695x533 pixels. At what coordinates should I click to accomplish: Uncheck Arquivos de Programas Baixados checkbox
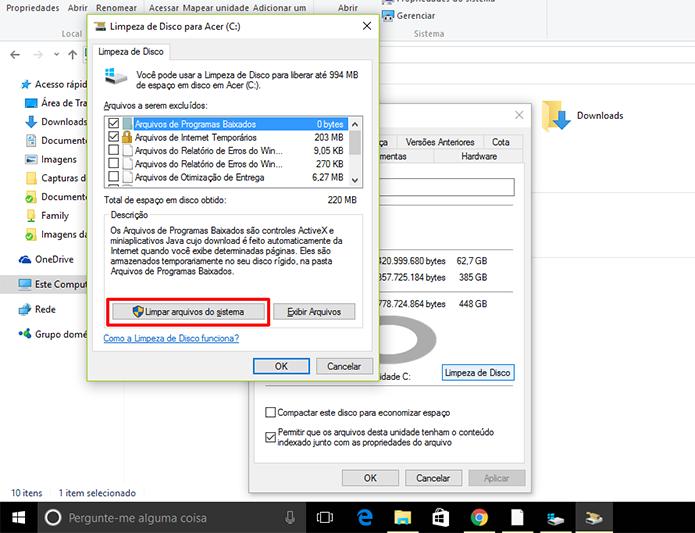pos(113,124)
